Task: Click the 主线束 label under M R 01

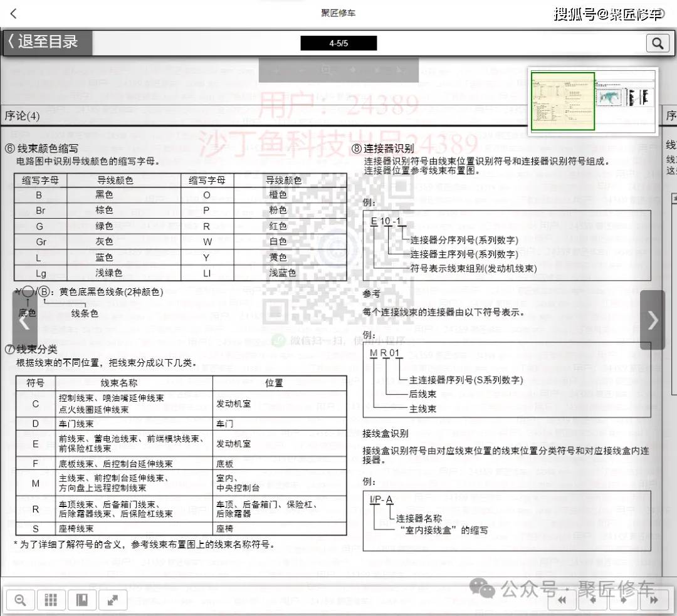Action: pos(422,409)
